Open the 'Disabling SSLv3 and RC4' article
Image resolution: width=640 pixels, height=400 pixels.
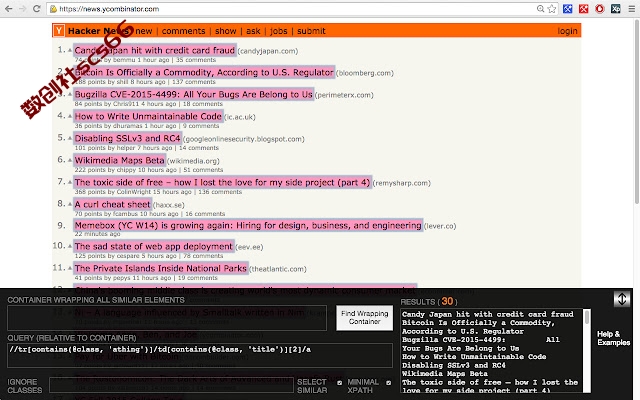tap(127, 138)
